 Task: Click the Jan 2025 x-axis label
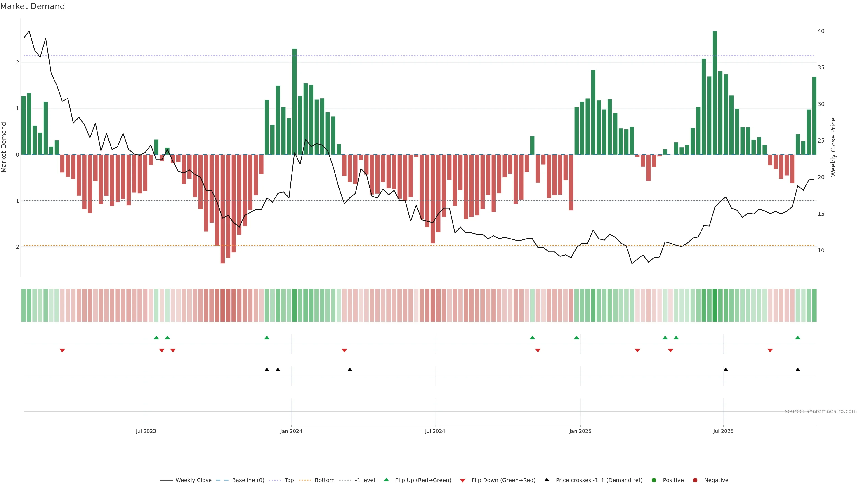pos(580,431)
